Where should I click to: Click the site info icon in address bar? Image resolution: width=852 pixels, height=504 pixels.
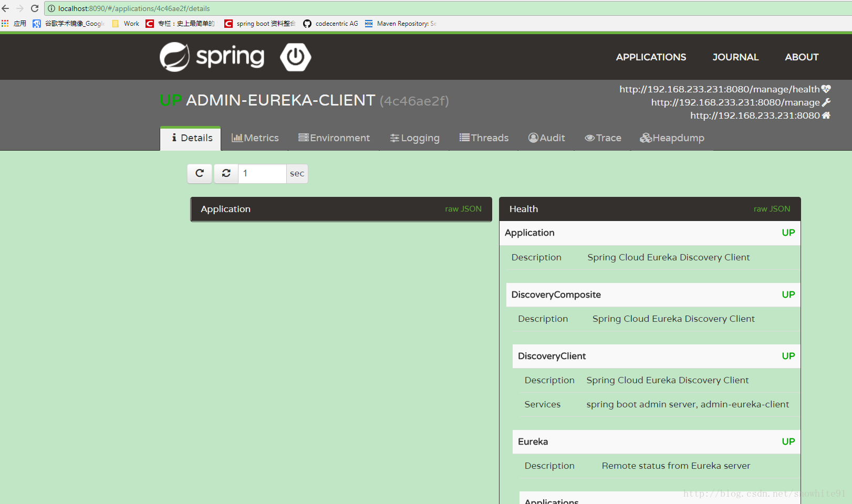coord(51,8)
